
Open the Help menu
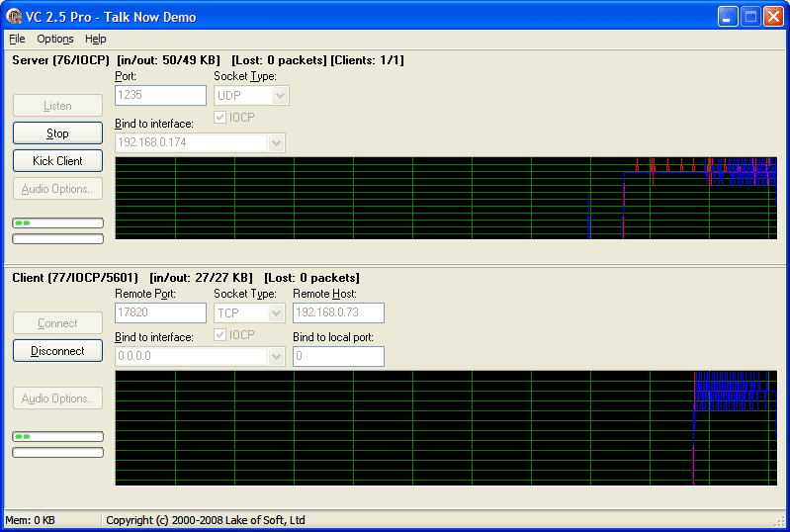(x=95, y=39)
